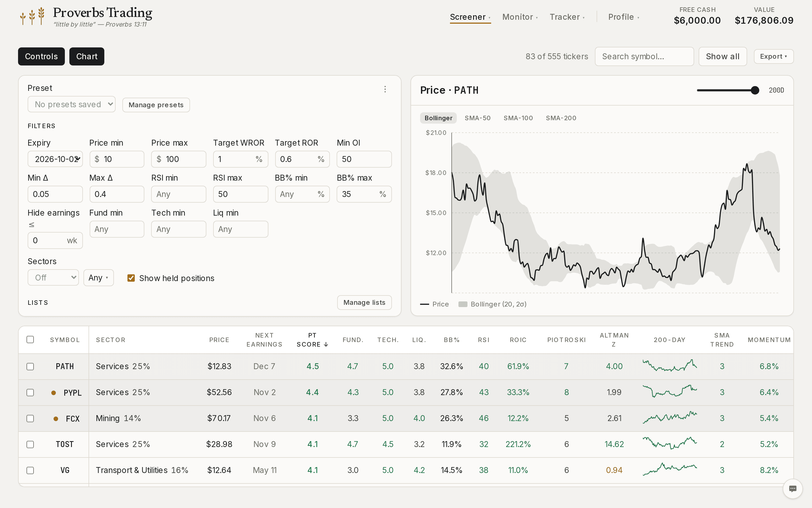
Task: Toggle the Controls panel button
Action: point(41,56)
